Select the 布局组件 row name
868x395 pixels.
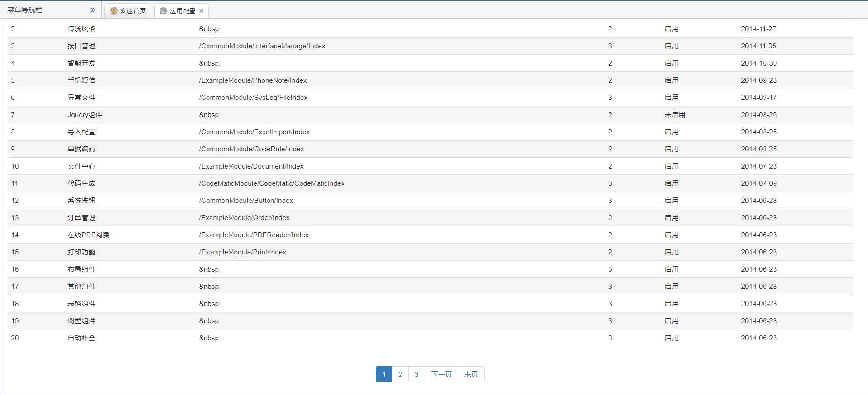point(81,269)
